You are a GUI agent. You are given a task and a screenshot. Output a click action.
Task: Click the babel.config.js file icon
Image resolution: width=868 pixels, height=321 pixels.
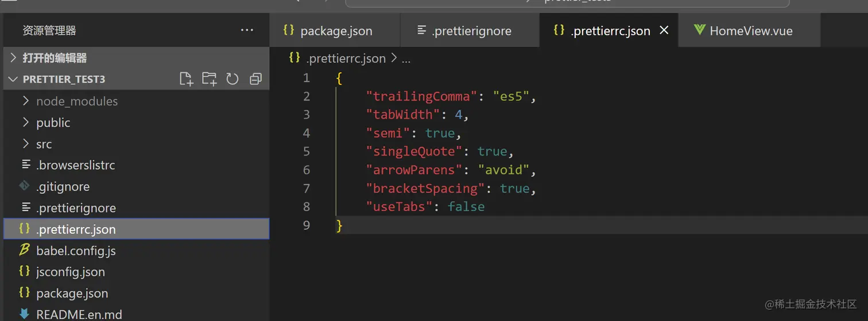[x=25, y=250]
